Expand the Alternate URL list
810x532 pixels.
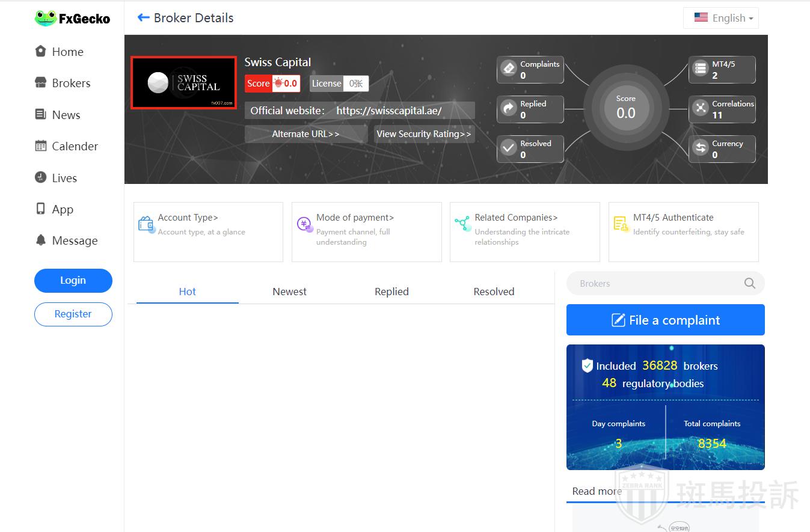coord(305,134)
